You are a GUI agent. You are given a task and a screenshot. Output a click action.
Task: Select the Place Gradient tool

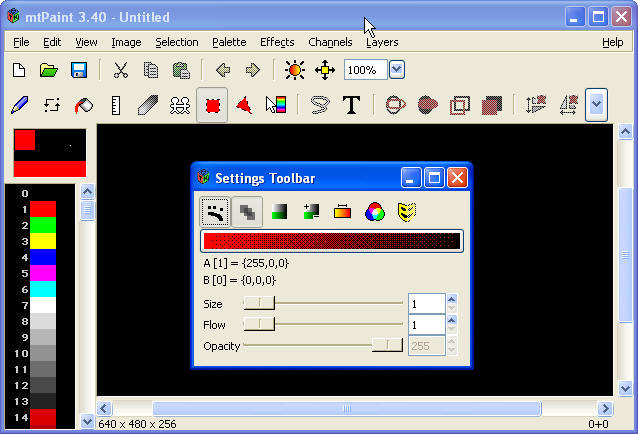(x=276, y=105)
